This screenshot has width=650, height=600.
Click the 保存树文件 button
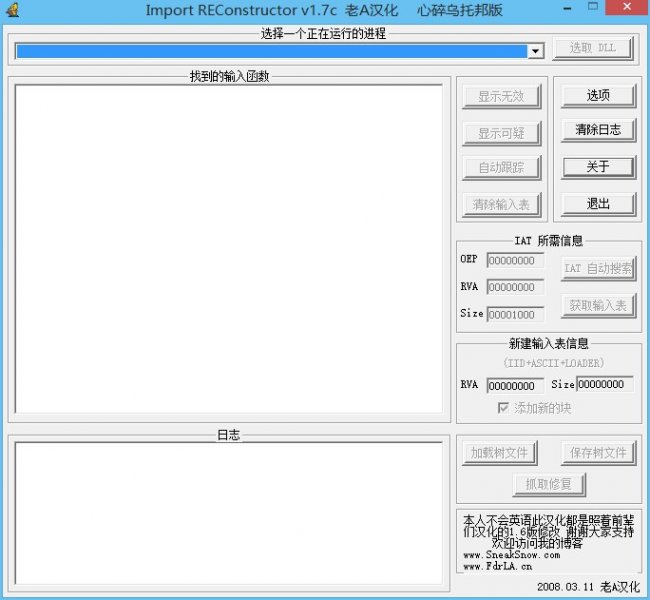point(598,453)
